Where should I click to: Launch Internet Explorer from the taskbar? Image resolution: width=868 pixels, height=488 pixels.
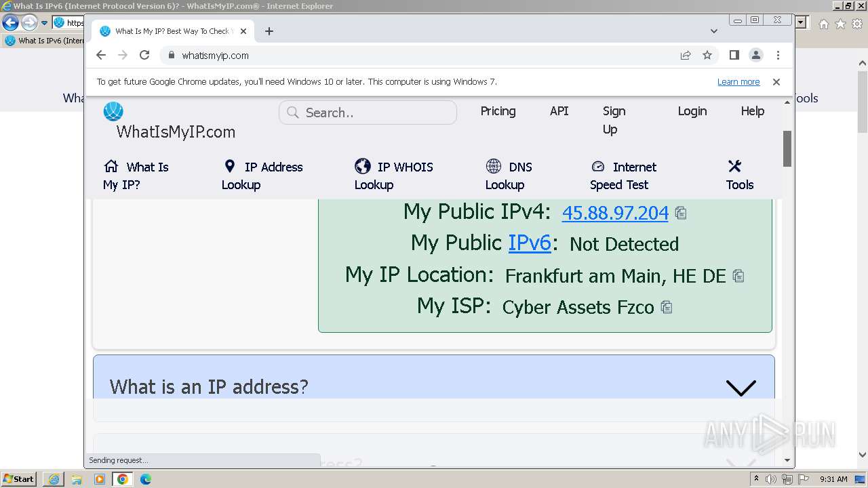click(54, 479)
